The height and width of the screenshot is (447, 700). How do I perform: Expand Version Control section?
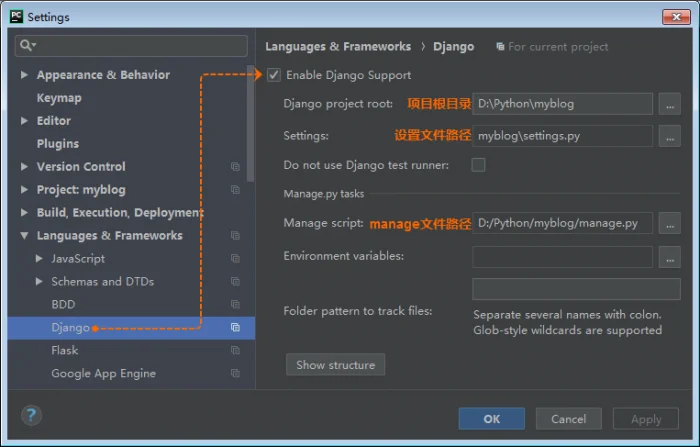click(x=24, y=167)
